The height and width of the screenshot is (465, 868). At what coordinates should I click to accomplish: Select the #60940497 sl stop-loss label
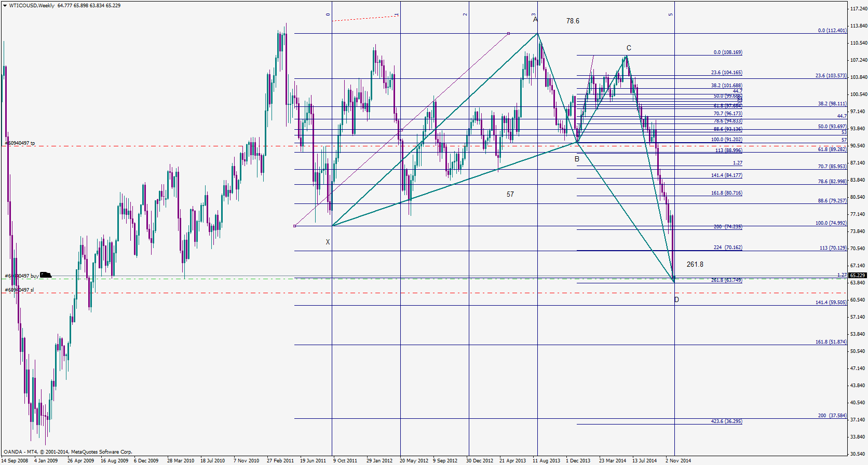pos(19,290)
